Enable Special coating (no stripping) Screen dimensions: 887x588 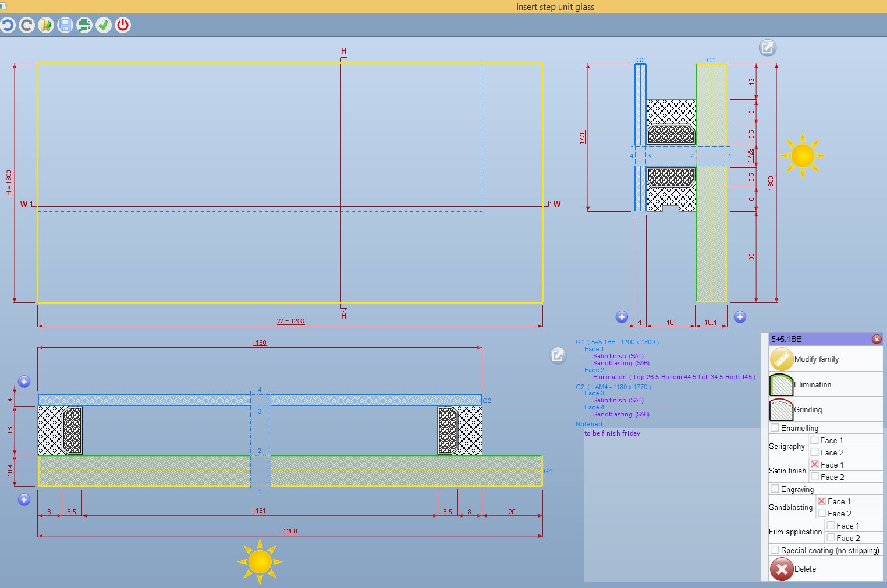click(775, 550)
